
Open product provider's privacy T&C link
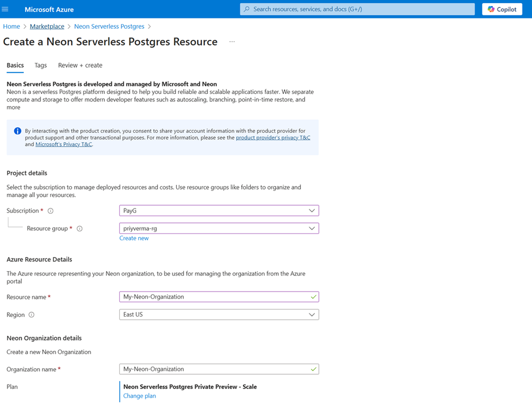[x=273, y=138]
